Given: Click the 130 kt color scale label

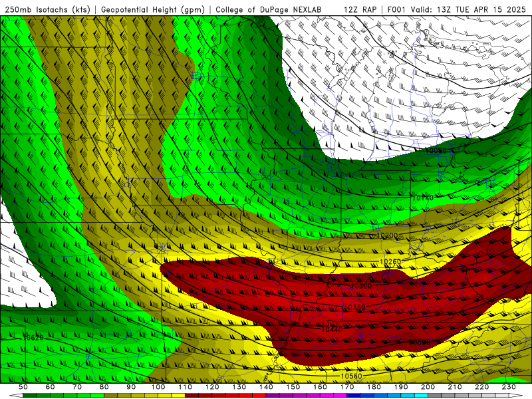Looking at the screenshot, I should pos(239,387).
